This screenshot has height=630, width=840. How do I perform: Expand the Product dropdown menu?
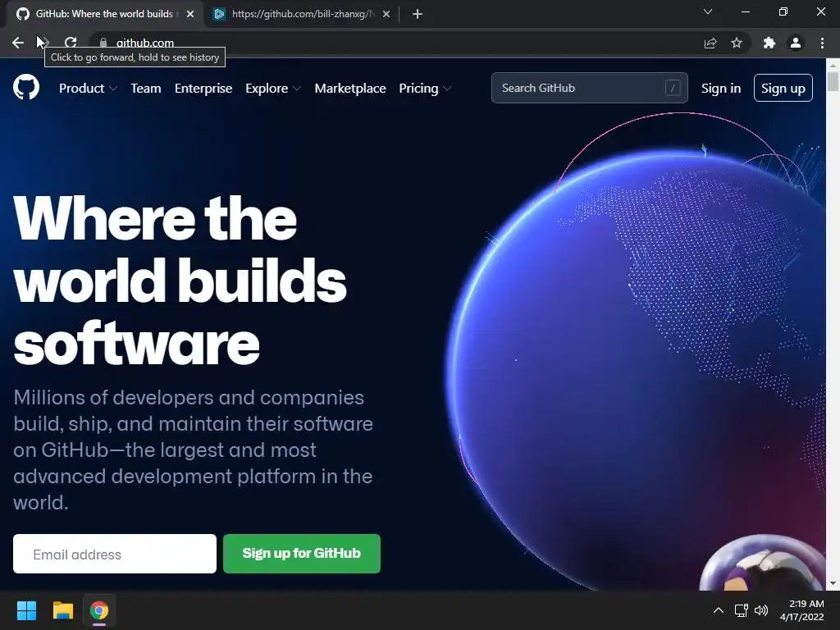click(88, 89)
